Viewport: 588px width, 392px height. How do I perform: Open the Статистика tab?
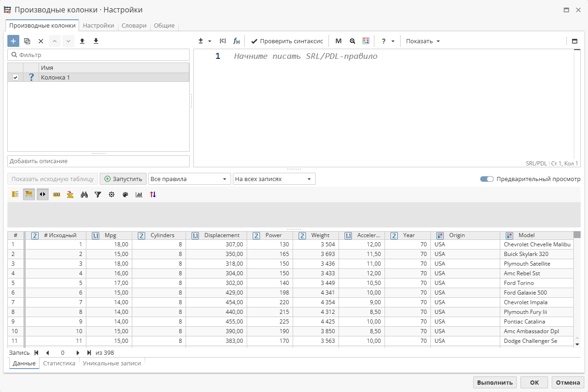click(x=59, y=363)
